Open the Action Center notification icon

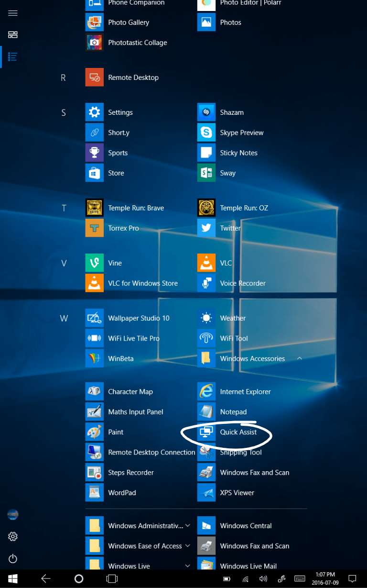tap(352, 579)
